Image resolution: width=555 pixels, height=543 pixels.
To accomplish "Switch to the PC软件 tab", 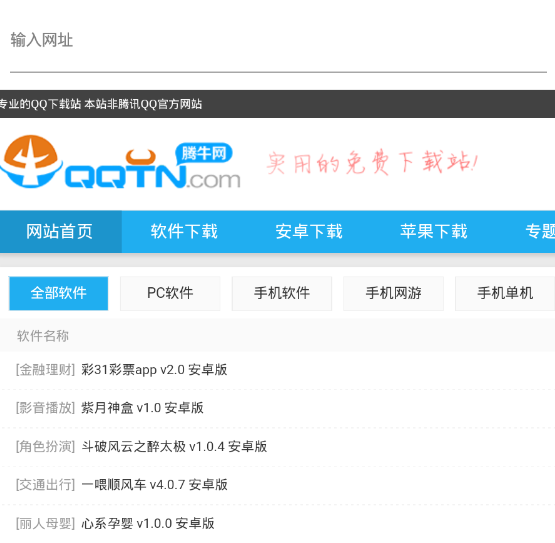I will [170, 293].
